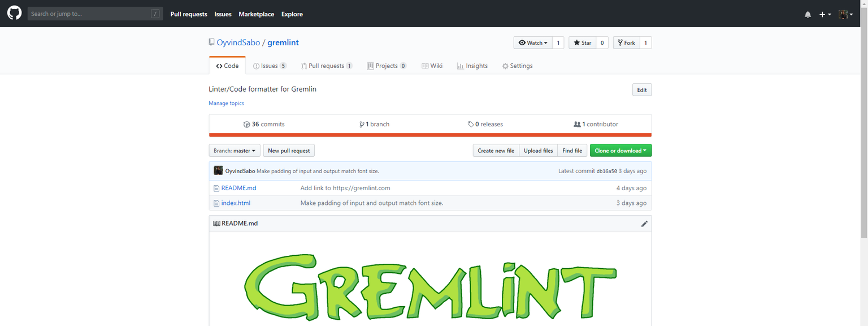Viewport: 868px width, 326px height.
Task: Open commit 'Add link to https://gremlint.com'
Action: [345, 188]
